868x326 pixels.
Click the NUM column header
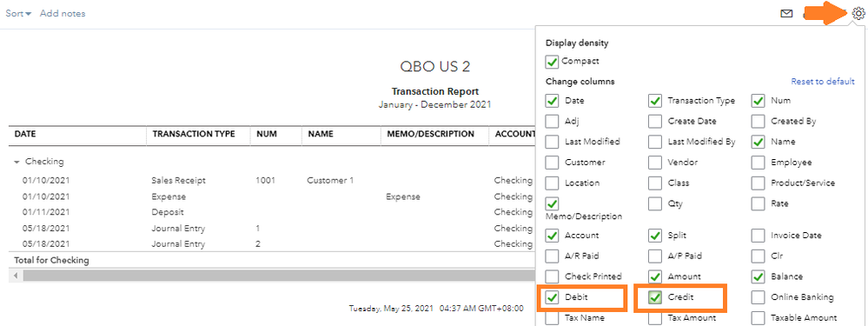[x=266, y=134]
